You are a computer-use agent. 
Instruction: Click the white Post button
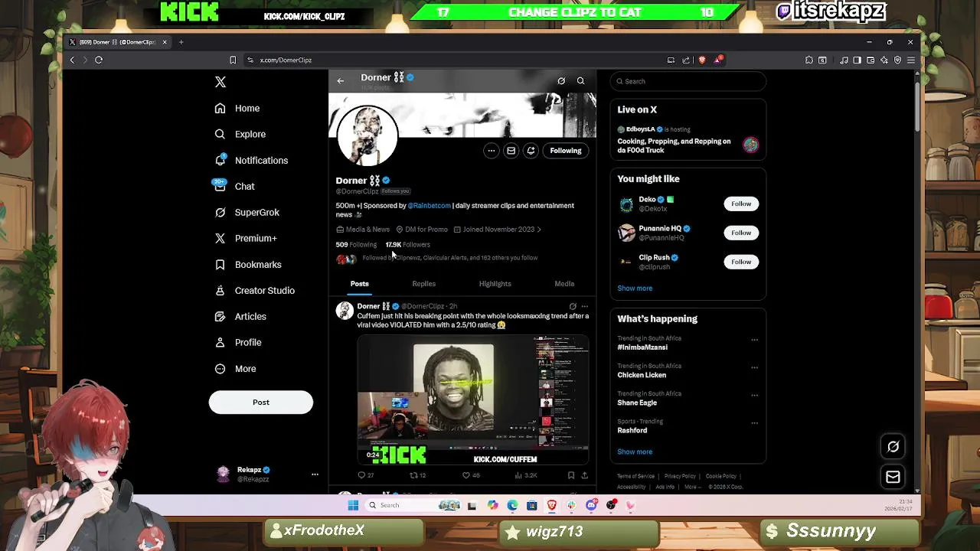[261, 403]
